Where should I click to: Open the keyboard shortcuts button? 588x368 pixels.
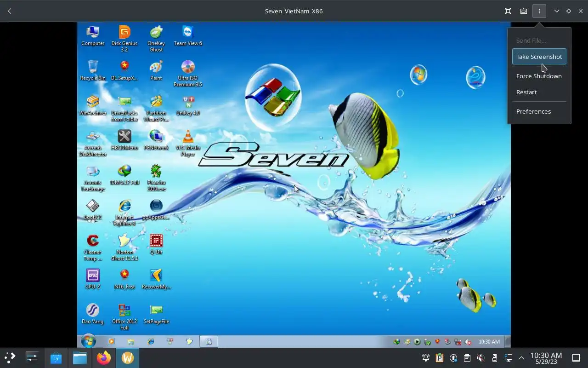point(523,11)
